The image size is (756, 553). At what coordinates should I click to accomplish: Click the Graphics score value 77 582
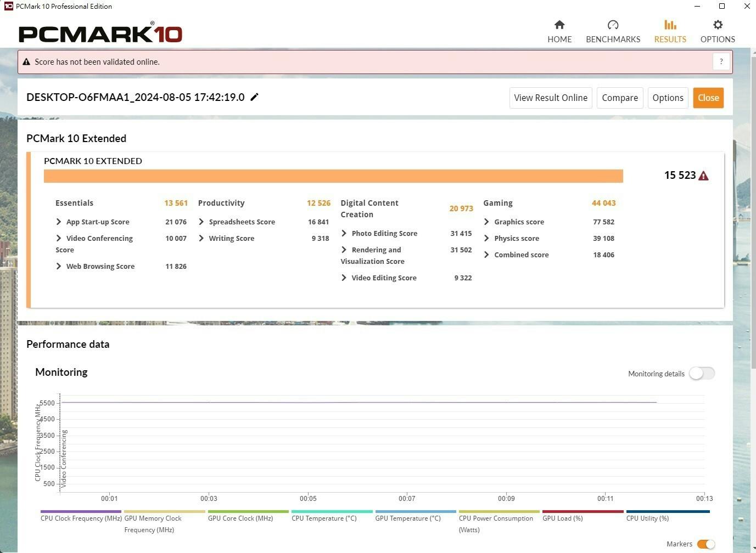(603, 222)
